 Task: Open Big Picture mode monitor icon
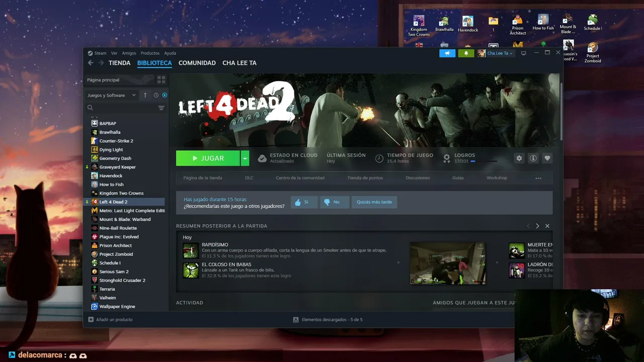523,53
